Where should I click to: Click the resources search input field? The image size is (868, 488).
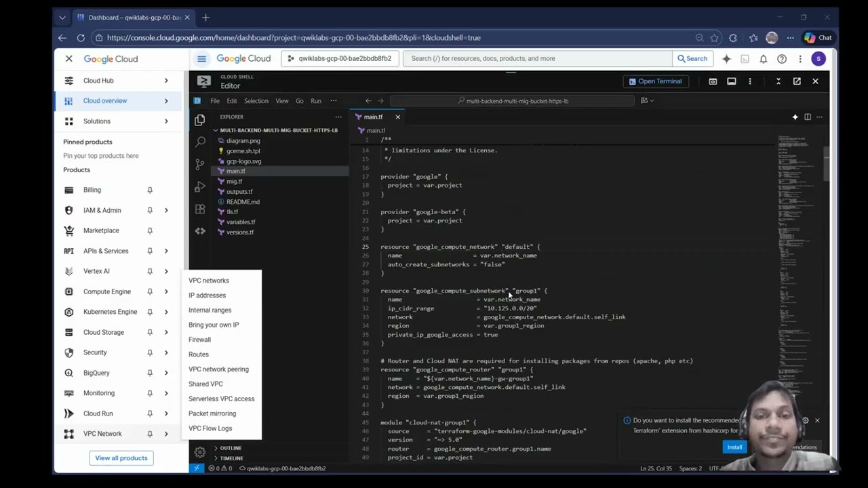(x=539, y=59)
